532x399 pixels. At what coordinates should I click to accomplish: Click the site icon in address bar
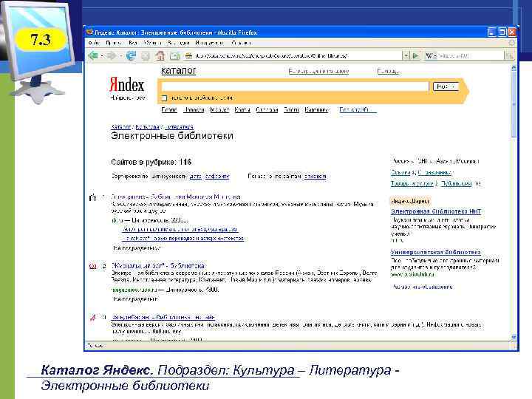tap(189, 56)
